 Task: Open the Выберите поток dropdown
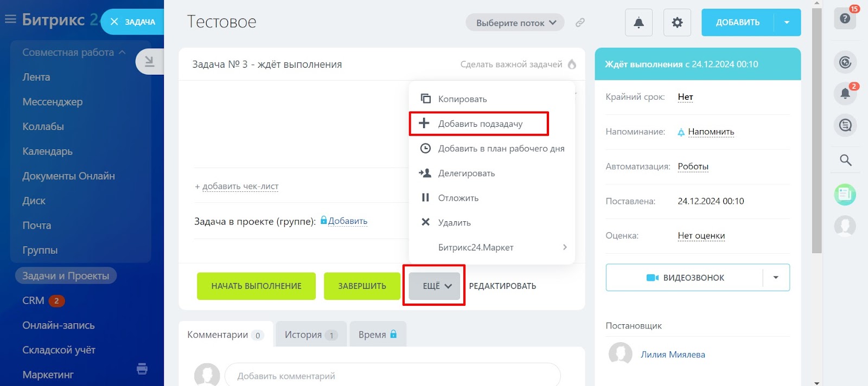click(515, 23)
